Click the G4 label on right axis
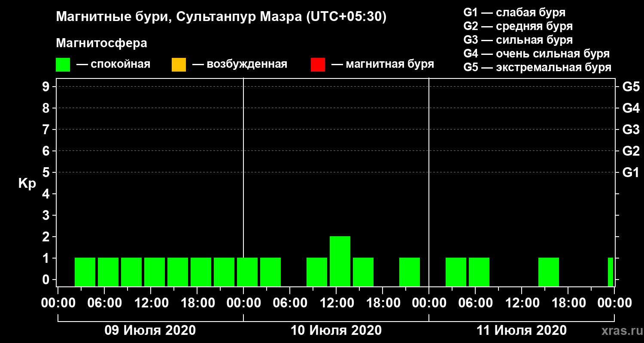 click(631, 108)
